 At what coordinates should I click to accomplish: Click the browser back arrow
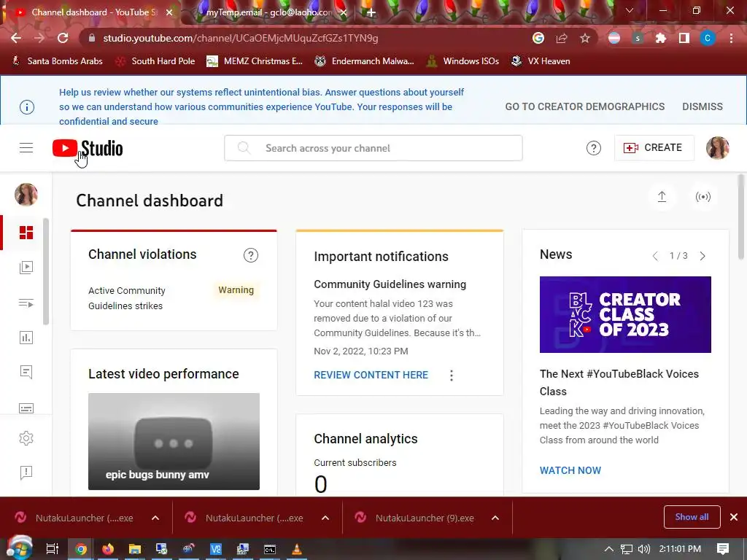(16, 38)
